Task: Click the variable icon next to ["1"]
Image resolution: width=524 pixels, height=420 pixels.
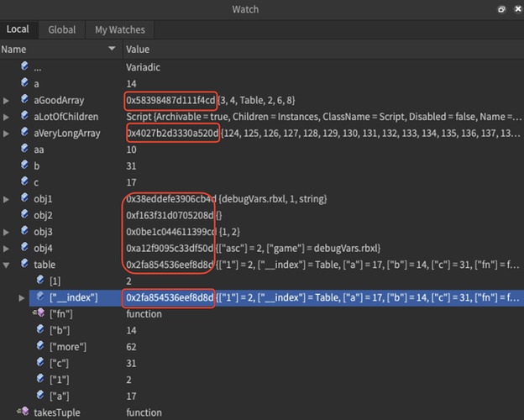Action: [40, 378]
